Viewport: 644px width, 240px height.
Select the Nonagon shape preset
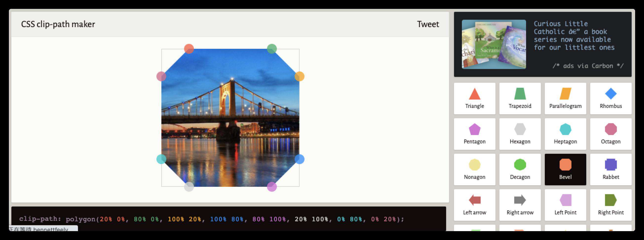474,170
